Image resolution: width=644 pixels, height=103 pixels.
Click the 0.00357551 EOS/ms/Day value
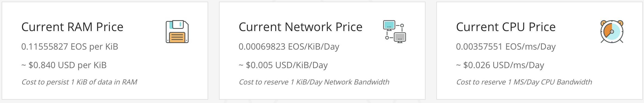pyautogui.click(x=506, y=47)
